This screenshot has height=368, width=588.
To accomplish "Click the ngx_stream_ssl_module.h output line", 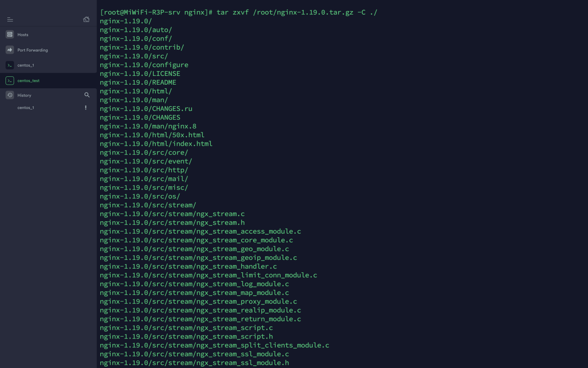I will click(x=194, y=362).
